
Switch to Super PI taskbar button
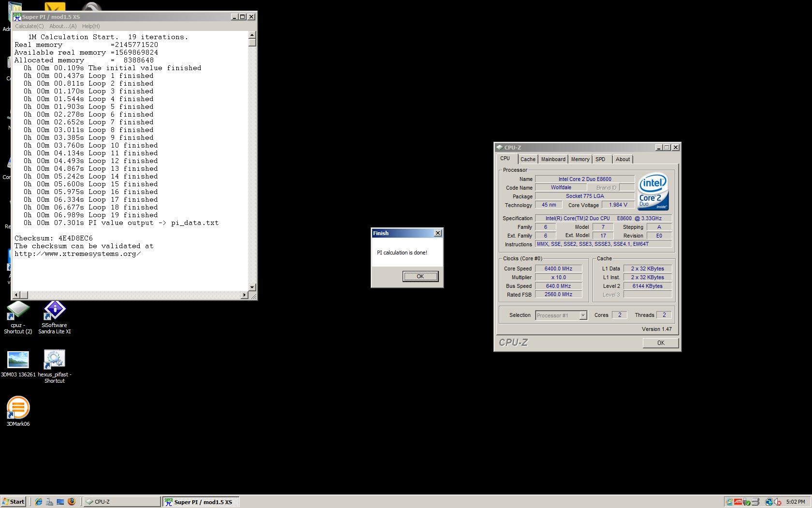[201, 502]
